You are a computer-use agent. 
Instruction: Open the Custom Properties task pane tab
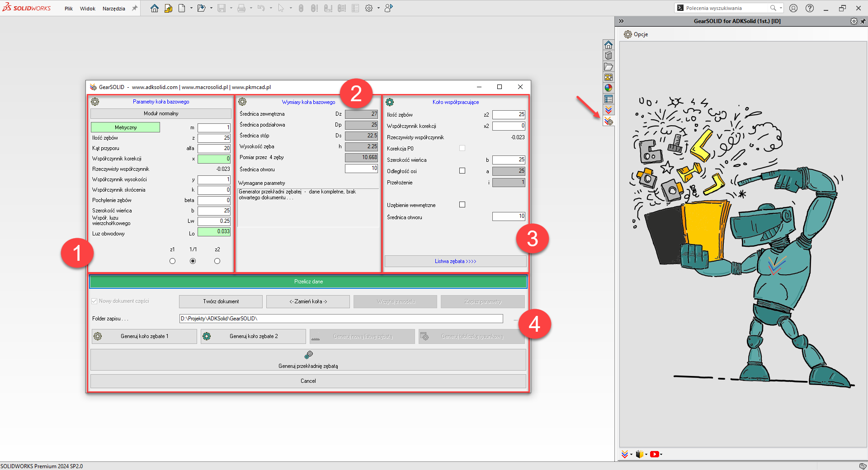point(609,99)
